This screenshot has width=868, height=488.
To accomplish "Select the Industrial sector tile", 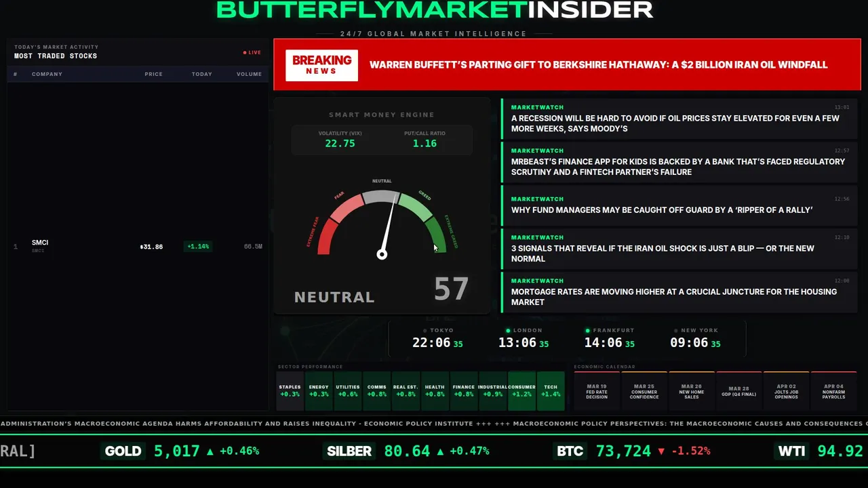I will (x=492, y=391).
